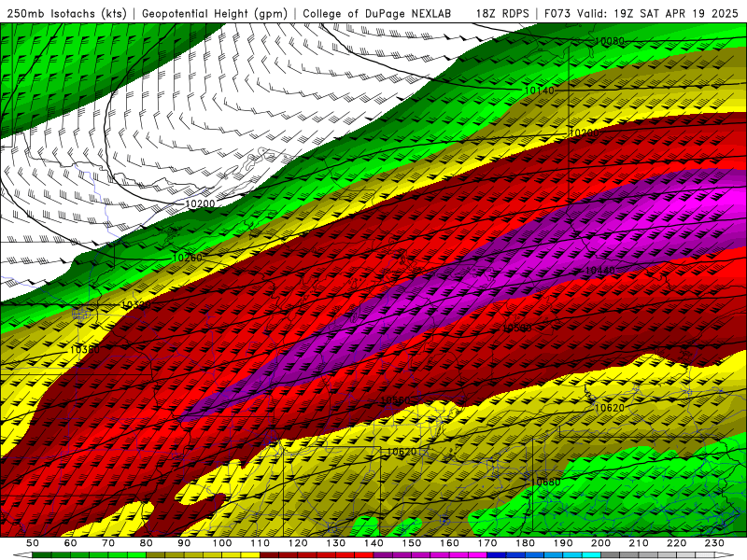The image size is (747, 560).
Task: Click the bright yellow swatch just before 110
Action: pyautogui.click(x=250, y=555)
